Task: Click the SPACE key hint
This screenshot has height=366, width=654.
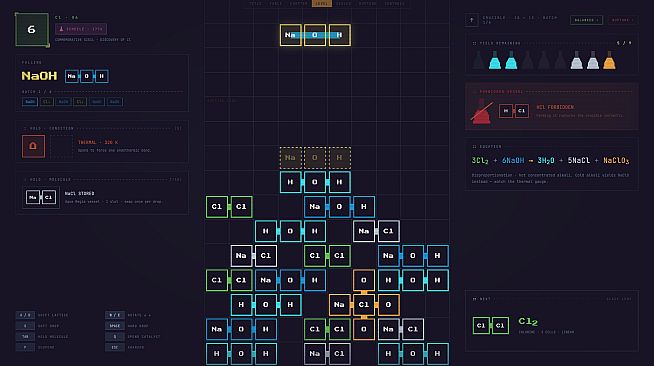Action: point(115,326)
